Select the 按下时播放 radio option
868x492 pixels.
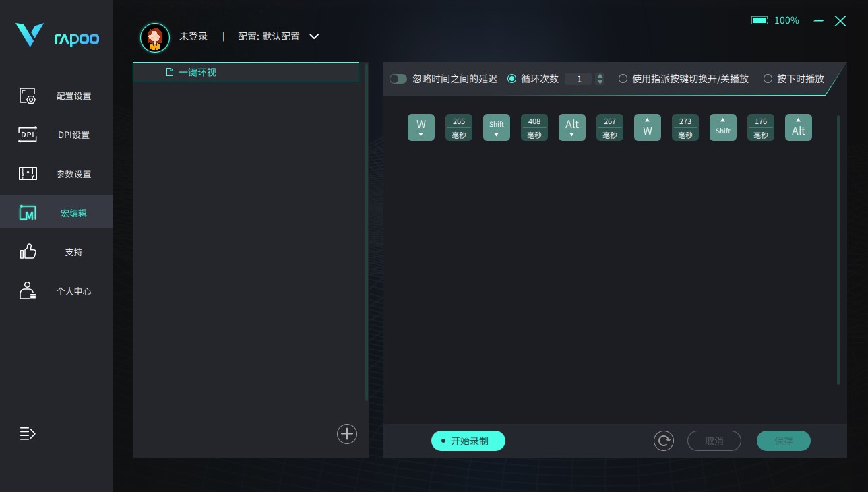[768, 79]
